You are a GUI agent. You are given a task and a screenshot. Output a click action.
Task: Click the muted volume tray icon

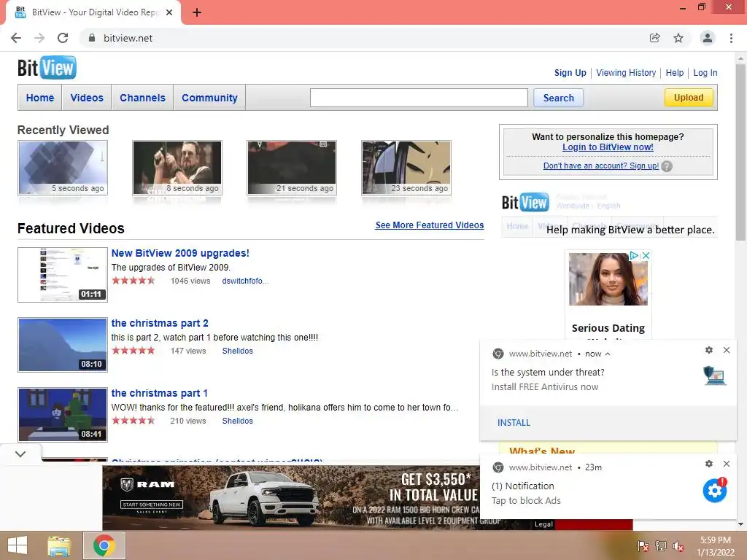pyautogui.click(x=678, y=546)
